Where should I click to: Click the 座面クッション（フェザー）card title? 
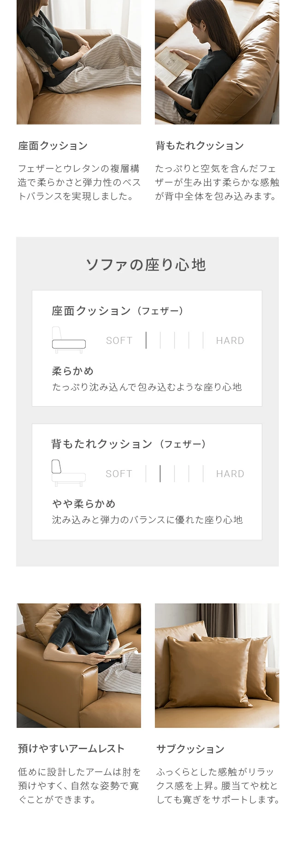(x=118, y=311)
